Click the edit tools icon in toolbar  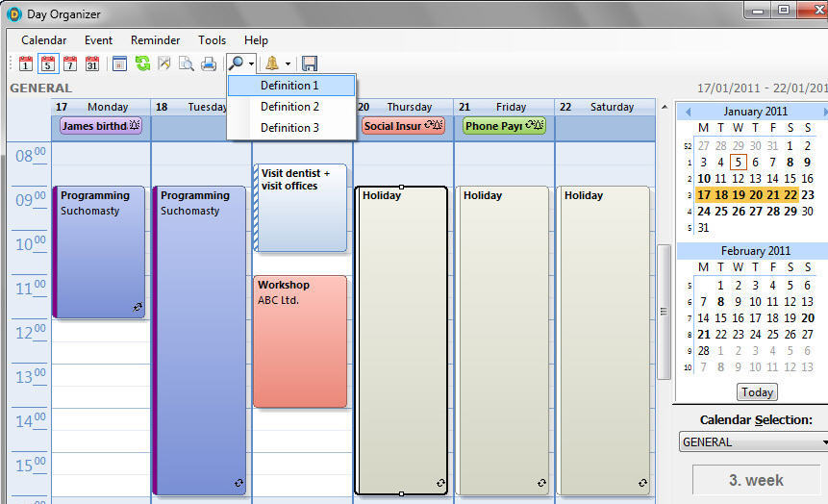pos(164,63)
